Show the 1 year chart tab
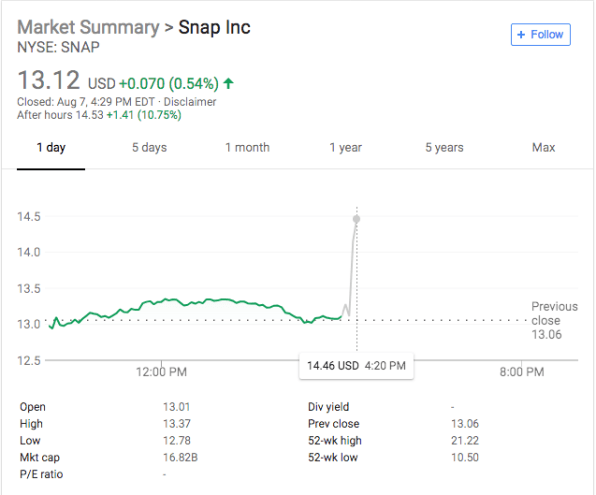This screenshot has height=495, width=596. pyautogui.click(x=346, y=148)
